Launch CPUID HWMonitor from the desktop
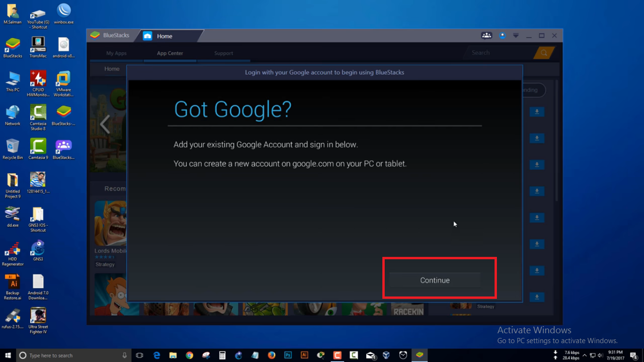The height and width of the screenshot is (362, 644). pos(38,84)
